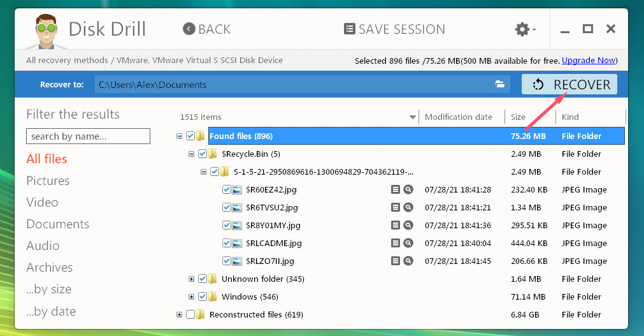Expand the Reconstructed files (619) node
Screen dimensions: 644x336
(x=179, y=314)
